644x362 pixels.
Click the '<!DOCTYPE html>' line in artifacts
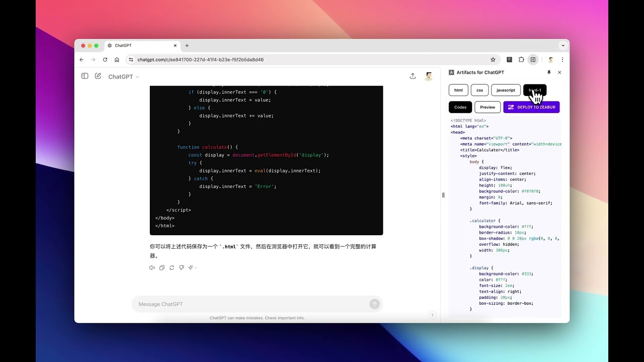(x=468, y=121)
